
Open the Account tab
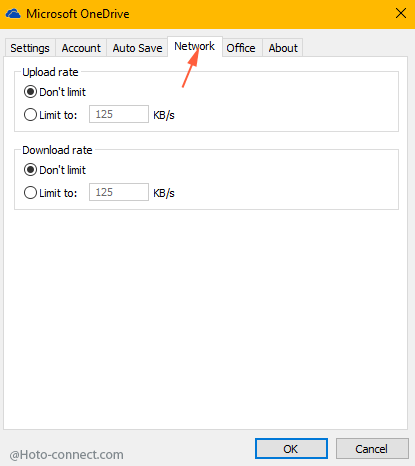pos(81,48)
